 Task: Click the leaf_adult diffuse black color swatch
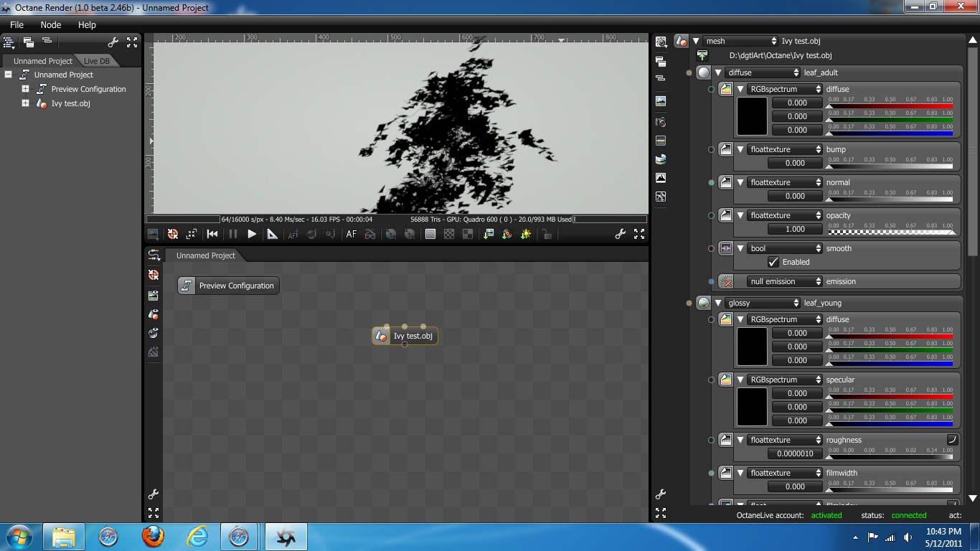pyautogui.click(x=753, y=116)
